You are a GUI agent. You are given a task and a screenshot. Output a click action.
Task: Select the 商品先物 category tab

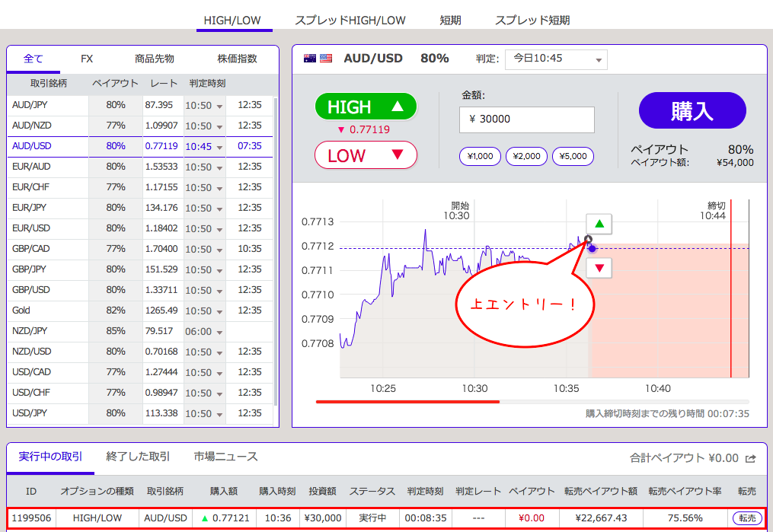tap(155, 59)
